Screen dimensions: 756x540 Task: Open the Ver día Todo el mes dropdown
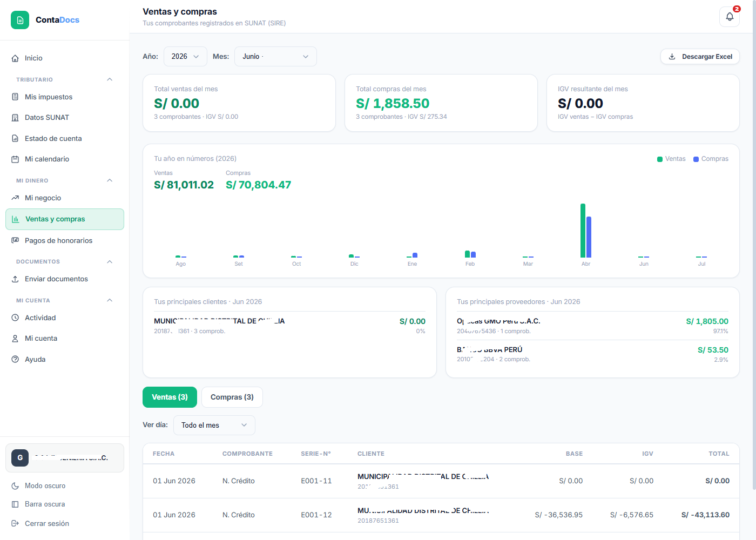[214, 426]
